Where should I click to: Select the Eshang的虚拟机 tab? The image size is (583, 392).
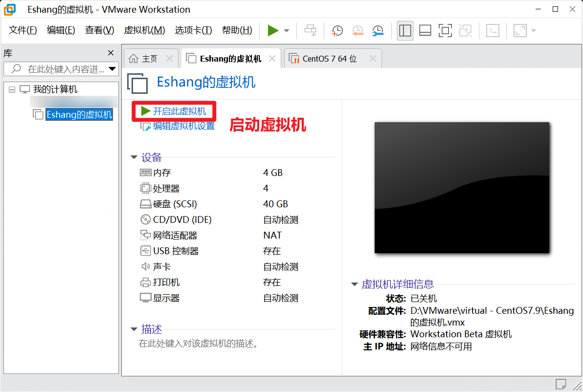(x=230, y=59)
